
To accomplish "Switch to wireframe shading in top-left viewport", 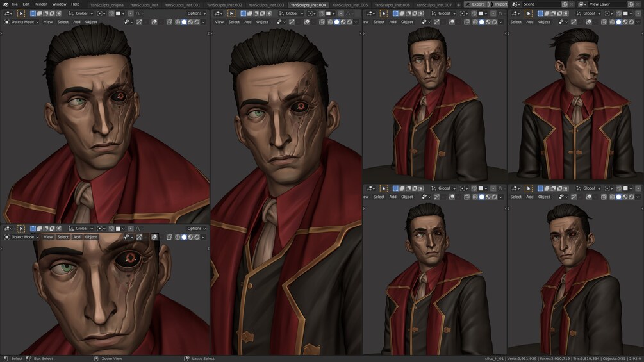I will point(178,22).
